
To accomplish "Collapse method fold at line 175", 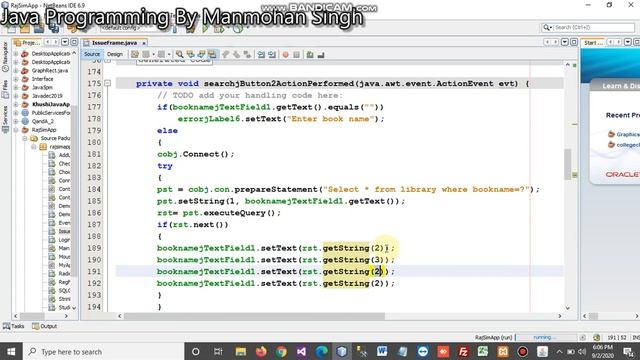I will 107,83.
